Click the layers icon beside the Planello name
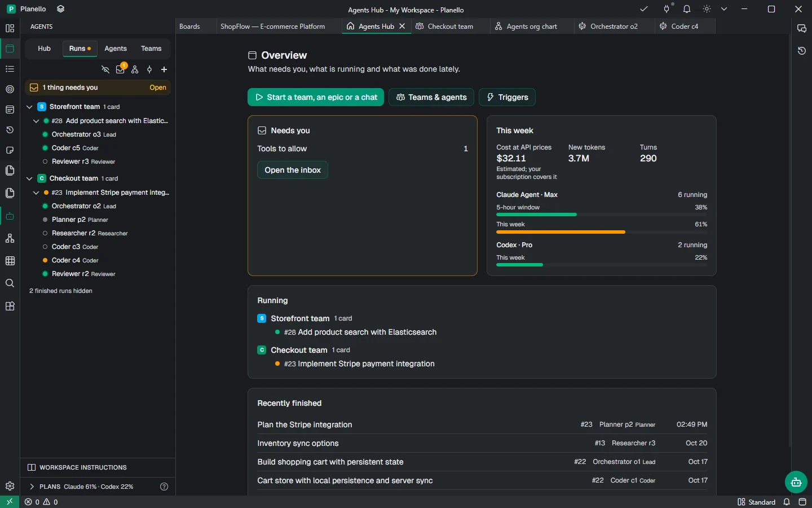Image resolution: width=812 pixels, height=508 pixels. coord(61,9)
